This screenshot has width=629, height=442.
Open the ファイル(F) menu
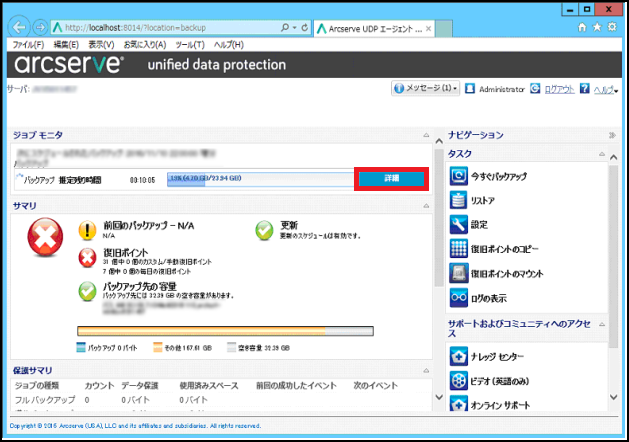28,45
